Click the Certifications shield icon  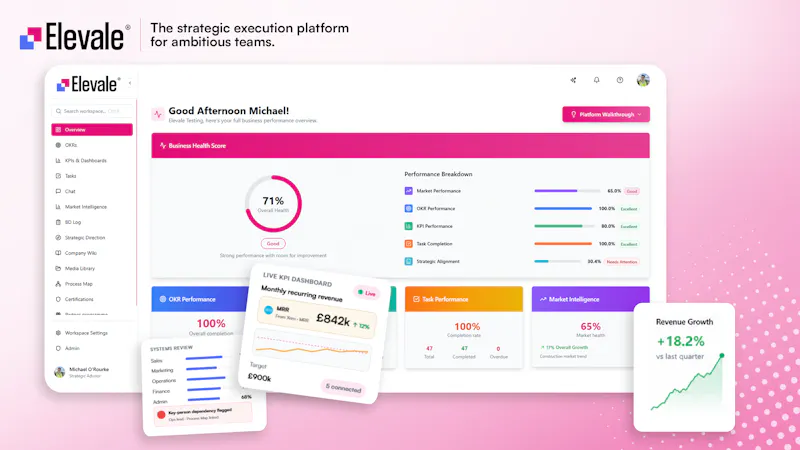point(58,299)
